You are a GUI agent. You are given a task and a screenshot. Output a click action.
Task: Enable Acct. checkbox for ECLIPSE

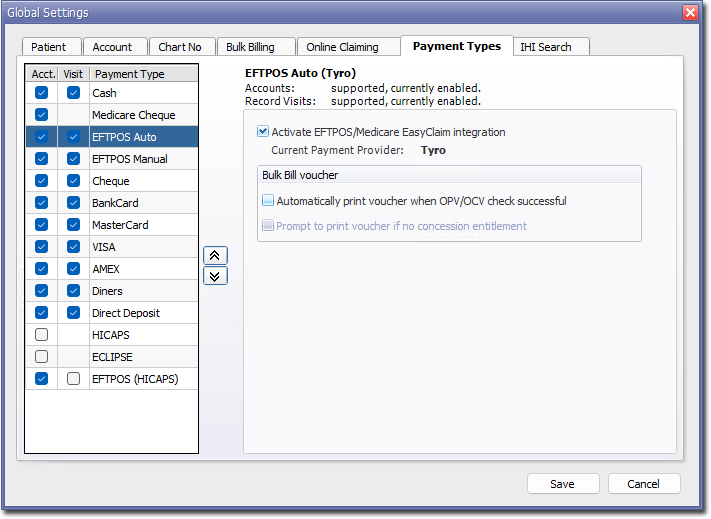pyautogui.click(x=41, y=357)
